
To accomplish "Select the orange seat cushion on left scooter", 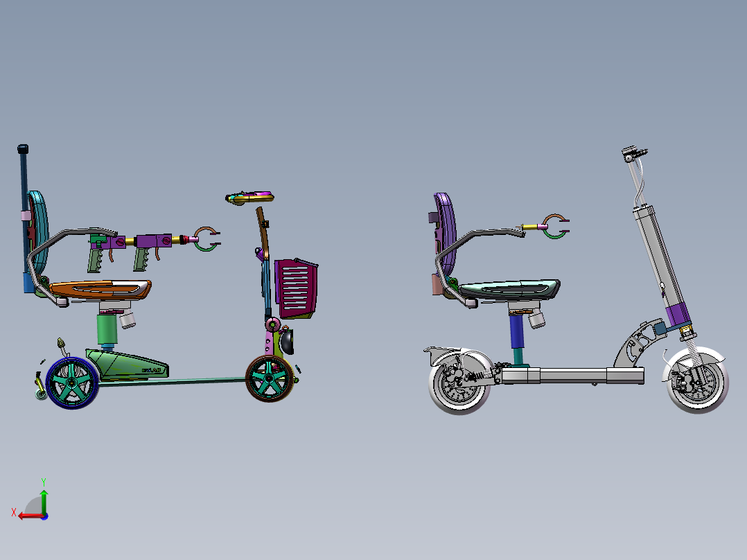I will click(100, 289).
